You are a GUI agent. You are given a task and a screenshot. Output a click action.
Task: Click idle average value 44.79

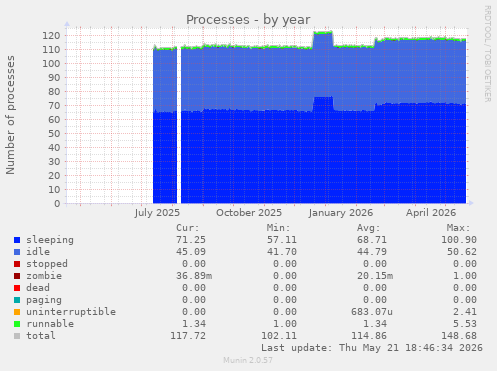pyautogui.click(x=372, y=252)
